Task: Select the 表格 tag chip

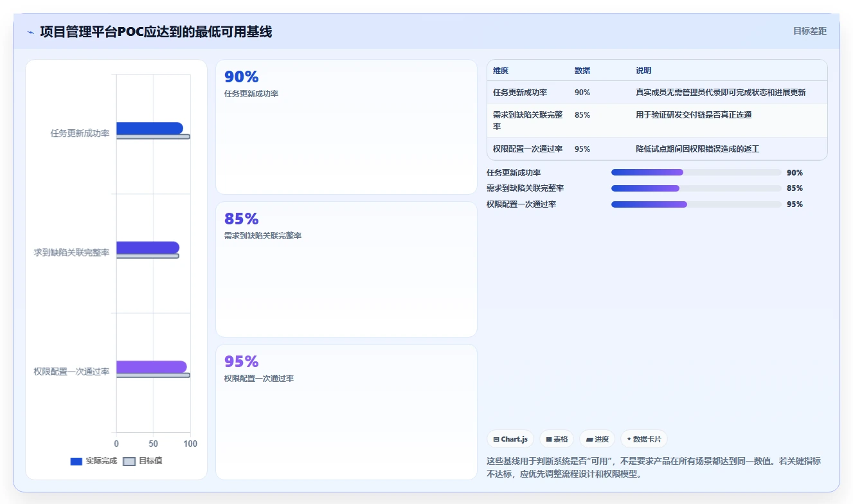Action: tap(557, 439)
